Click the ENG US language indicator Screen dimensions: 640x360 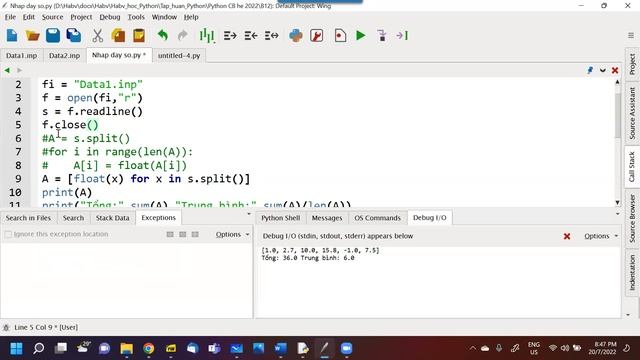(533, 348)
